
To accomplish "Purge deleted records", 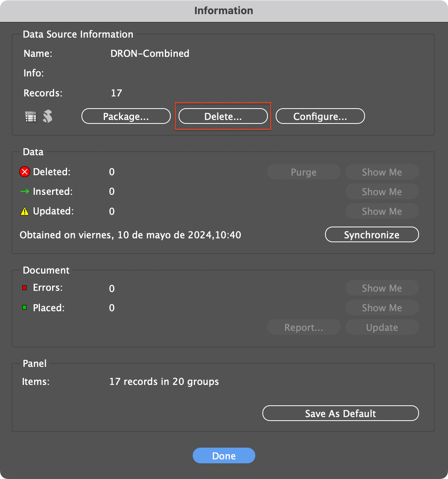I will (x=303, y=172).
